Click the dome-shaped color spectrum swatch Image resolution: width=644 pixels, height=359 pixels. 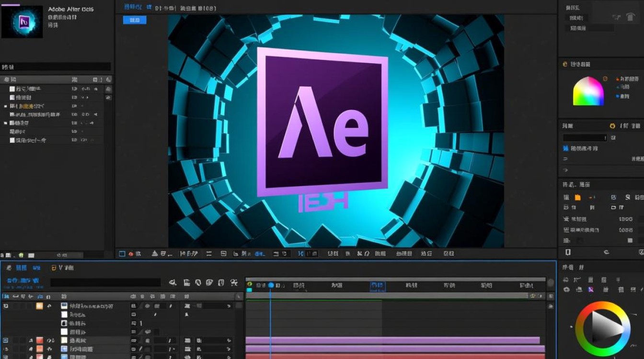coord(588,91)
